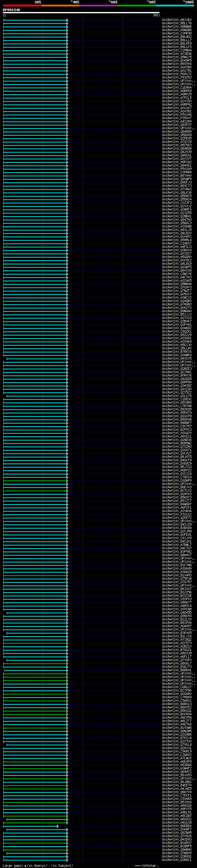Viewport: 197px width, 868px height.
Task: Open hit UniRef100_A8IXE0
Action: point(176,20)
